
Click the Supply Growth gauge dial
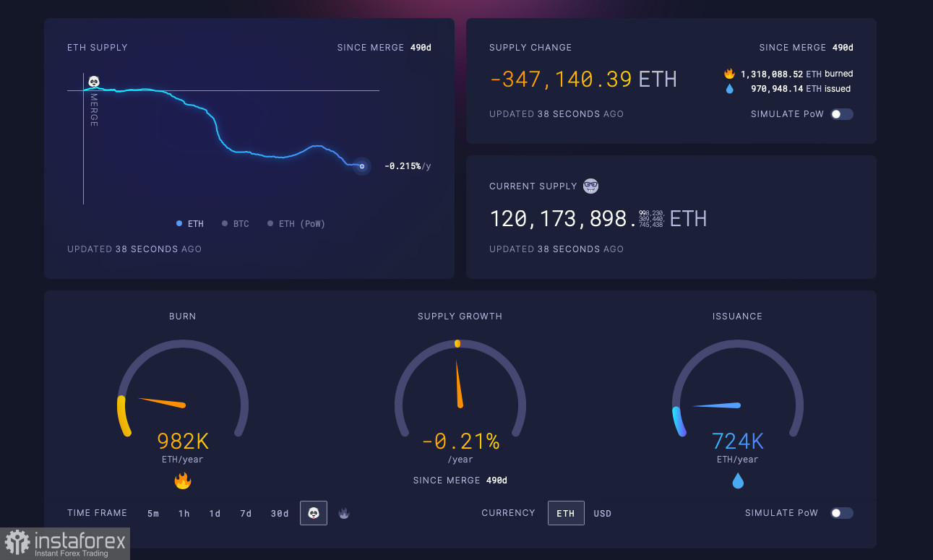pyautogui.click(x=460, y=389)
